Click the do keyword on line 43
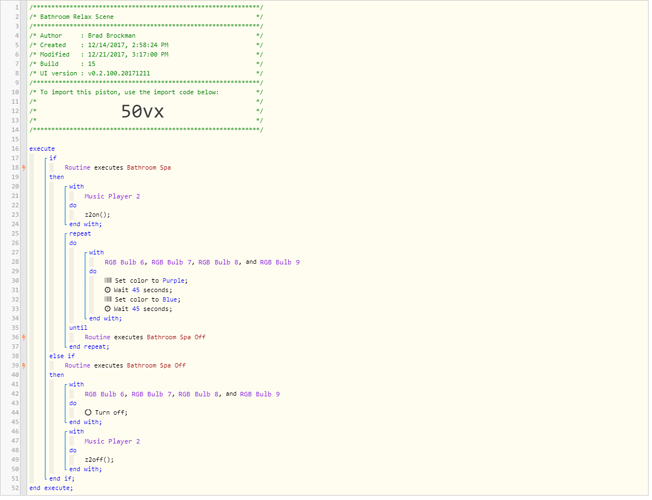This screenshot has width=652, height=500. (73, 403)
